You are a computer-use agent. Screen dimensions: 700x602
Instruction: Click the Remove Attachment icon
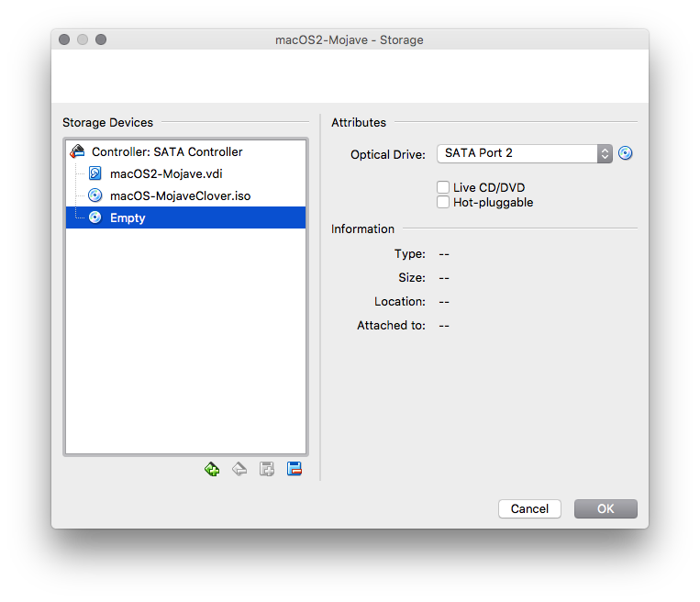pyautogui.click(x=294, y=469)
